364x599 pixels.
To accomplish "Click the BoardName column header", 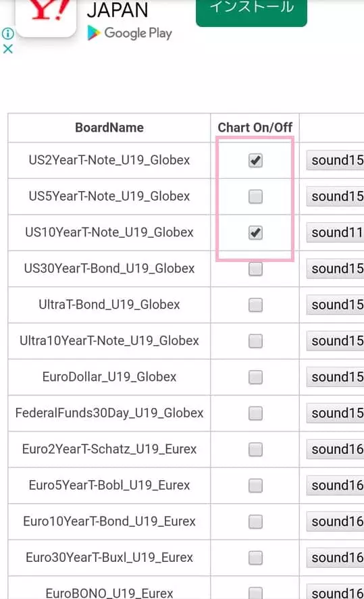I will pos(109,128).
